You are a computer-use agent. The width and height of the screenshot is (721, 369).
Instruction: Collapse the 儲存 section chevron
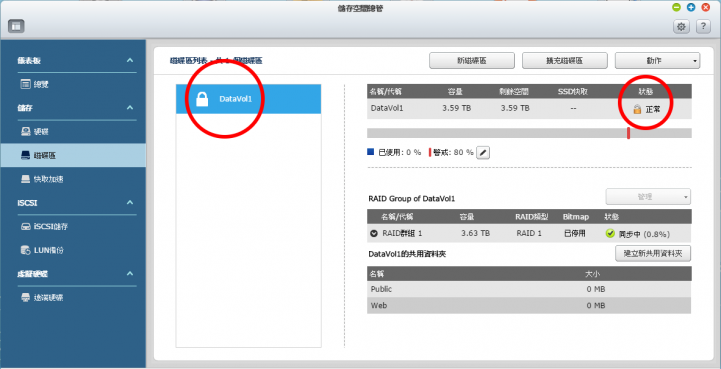[130, 108]
